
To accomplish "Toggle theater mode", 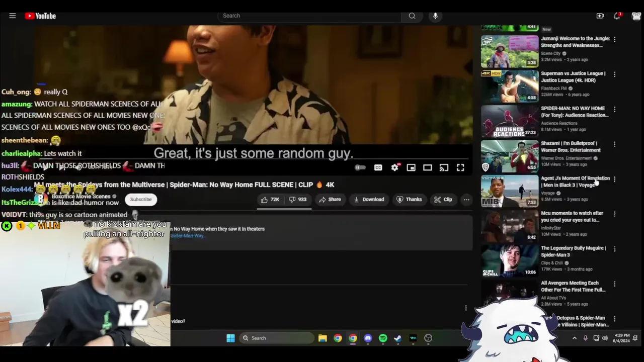I will click(428, 167).
